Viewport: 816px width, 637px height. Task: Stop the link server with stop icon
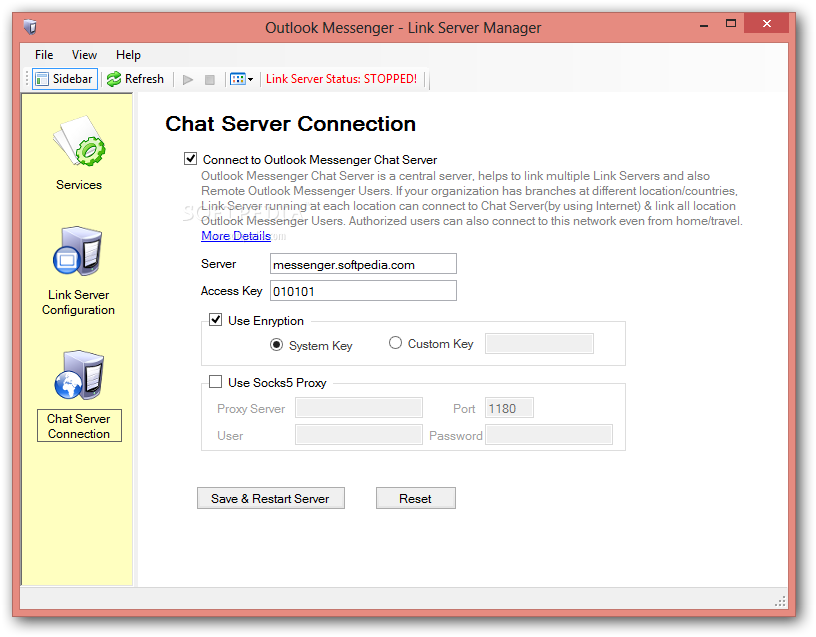click(x=210, y=80)
